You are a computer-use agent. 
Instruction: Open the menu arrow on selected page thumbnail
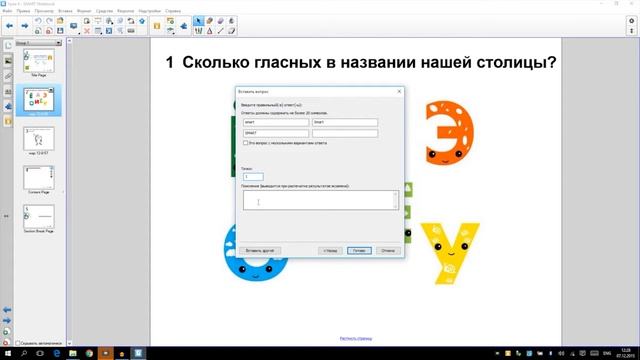[51, 90]
